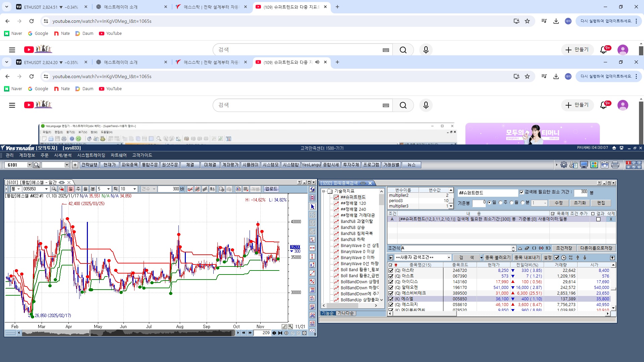Uncheck the 에스피지 stock row checkbox
The image size is (644, 362).
[x=391, y=305]
